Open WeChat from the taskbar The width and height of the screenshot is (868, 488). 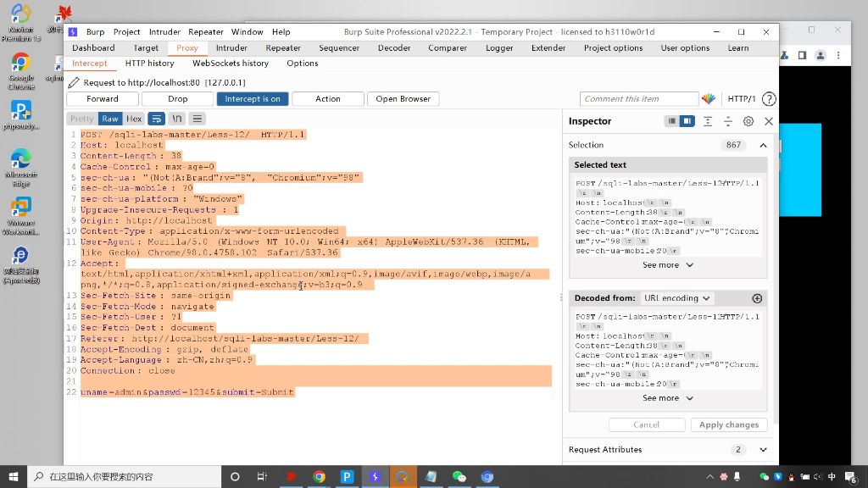(x=459, y=476)
